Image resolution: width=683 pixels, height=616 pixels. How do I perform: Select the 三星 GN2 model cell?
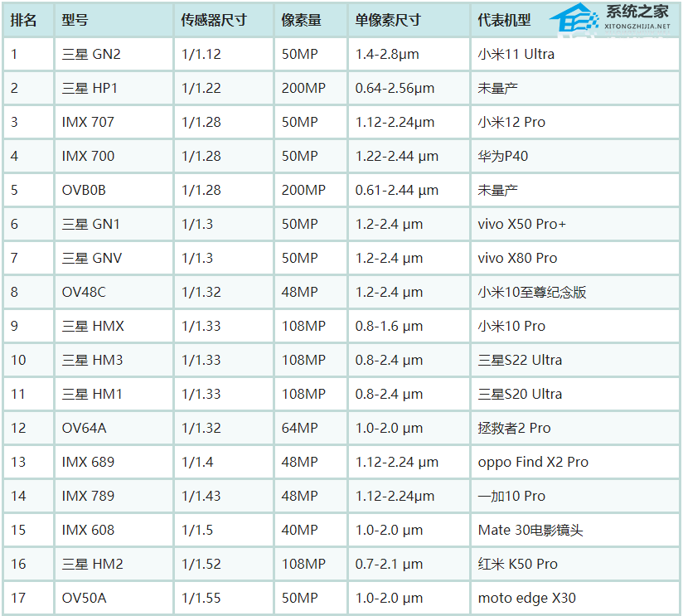[x=114, y=54]
